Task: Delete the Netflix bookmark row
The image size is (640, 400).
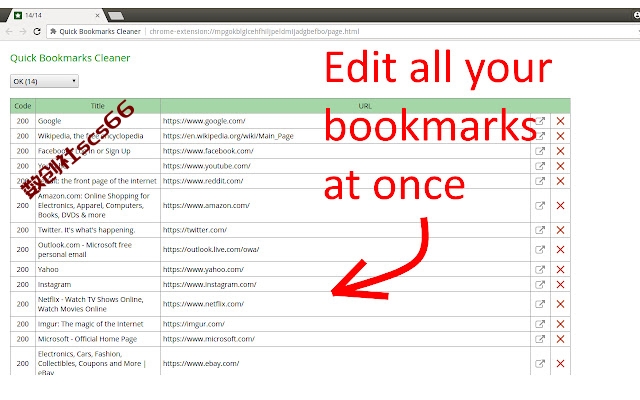Action: [x=560, y=304]
